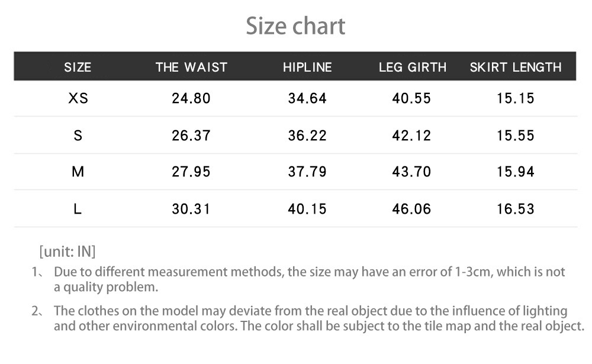The width and height of the screenshot is (592, 364).
Task: Select the S size row label
Action: click(78, 136)
